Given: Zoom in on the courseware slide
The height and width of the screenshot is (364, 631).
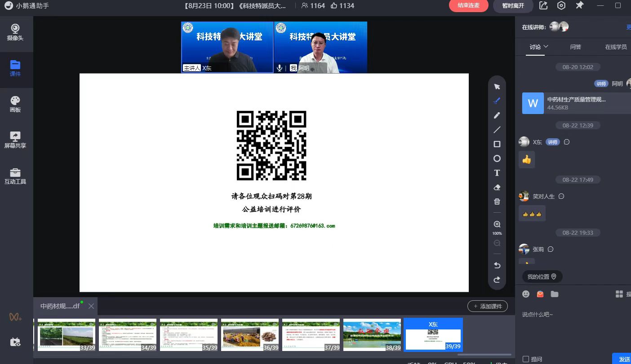Looking at the screenshot, I should coord(497,224).
